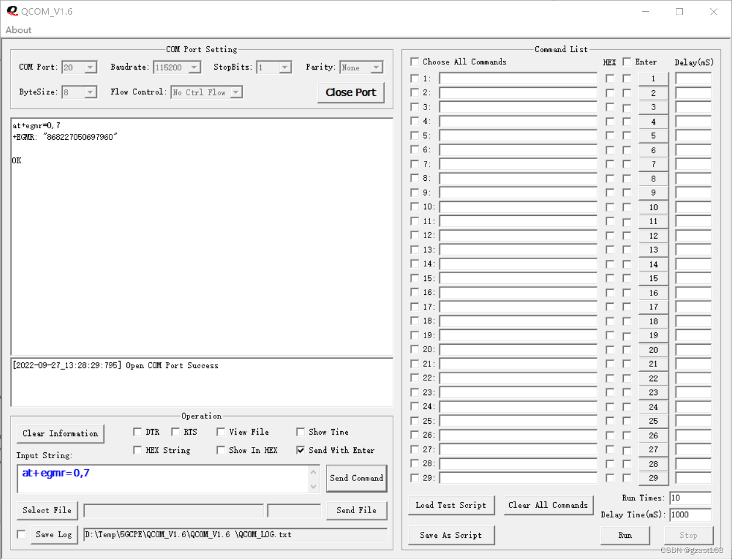Click the log file path field
Image resolution: width=732 pixels, height=560 pixels.
[x=235, y=534]
